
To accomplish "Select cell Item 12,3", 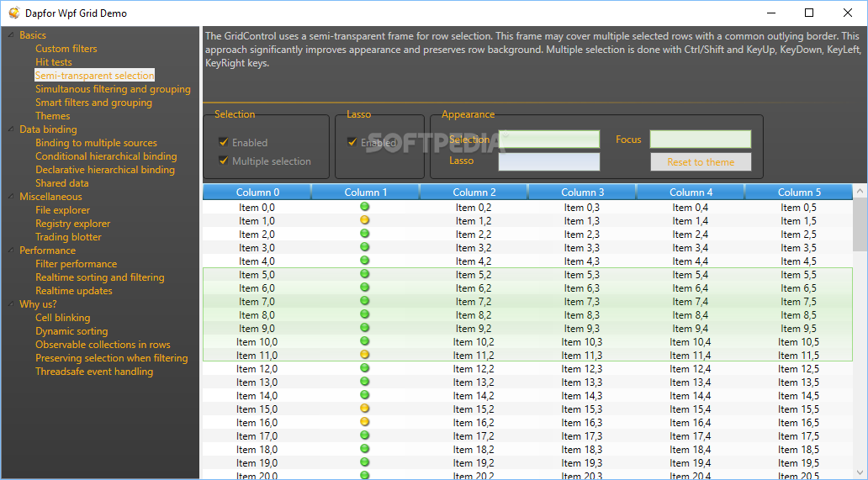I will click(x=582, y=369).
